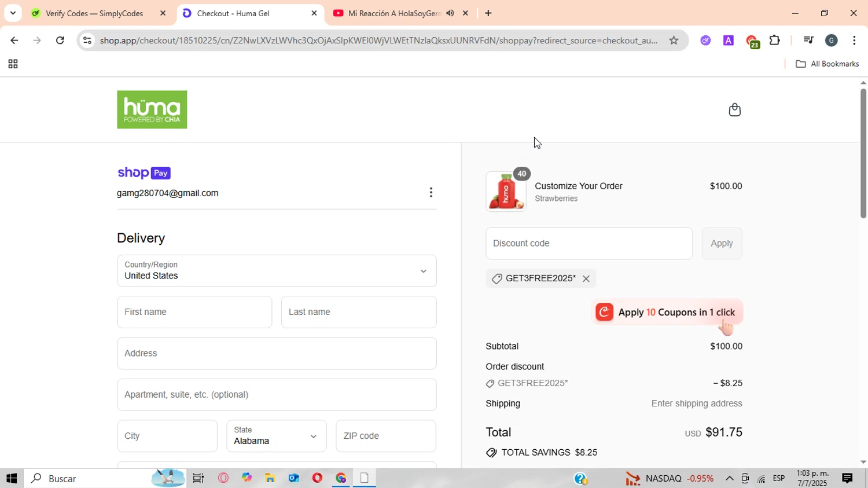This screenshot has height=488, width=868.
Task: Go back to the previous page
Action: (x=14, y=41)
